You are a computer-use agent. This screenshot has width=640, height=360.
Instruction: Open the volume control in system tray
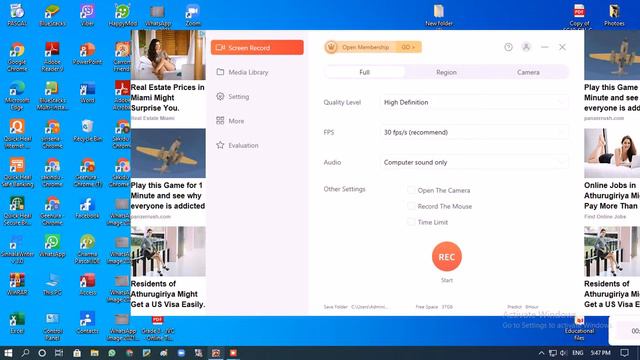(563, 353)
